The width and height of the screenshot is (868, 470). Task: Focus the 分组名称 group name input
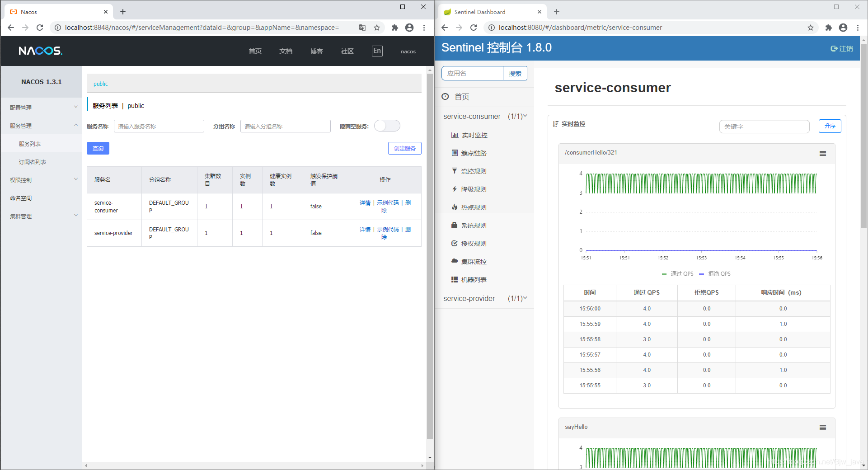click(286, 126)
